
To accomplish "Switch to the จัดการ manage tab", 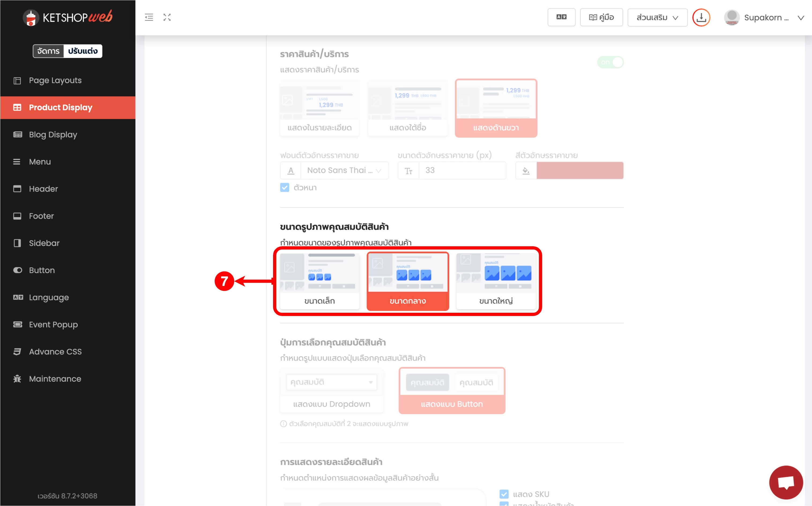I will [x=49, y=51].
